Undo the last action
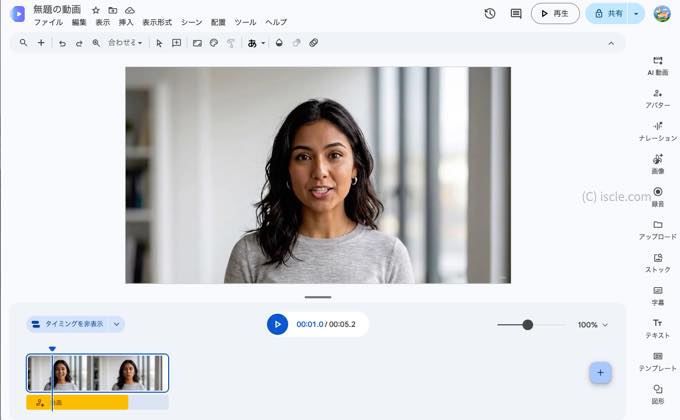This screenshot has height=420, width=680. (x=62, y=43)
